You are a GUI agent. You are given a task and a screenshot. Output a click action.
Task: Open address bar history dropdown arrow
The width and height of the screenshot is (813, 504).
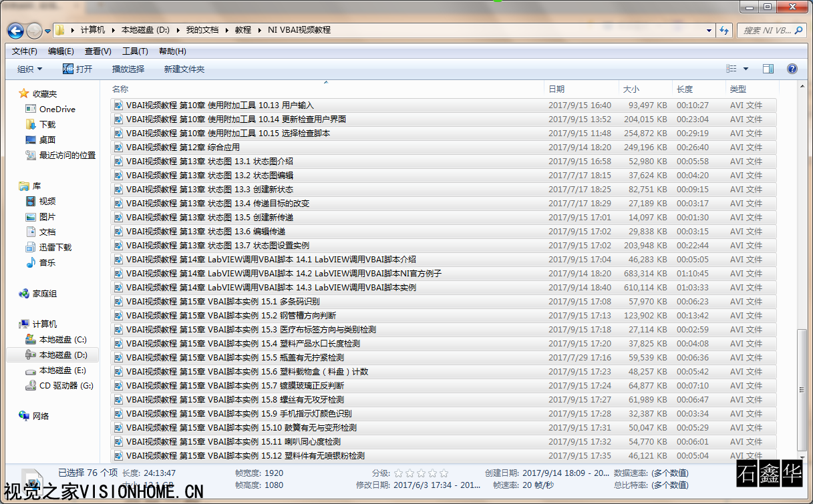click(x=709, y=30)
